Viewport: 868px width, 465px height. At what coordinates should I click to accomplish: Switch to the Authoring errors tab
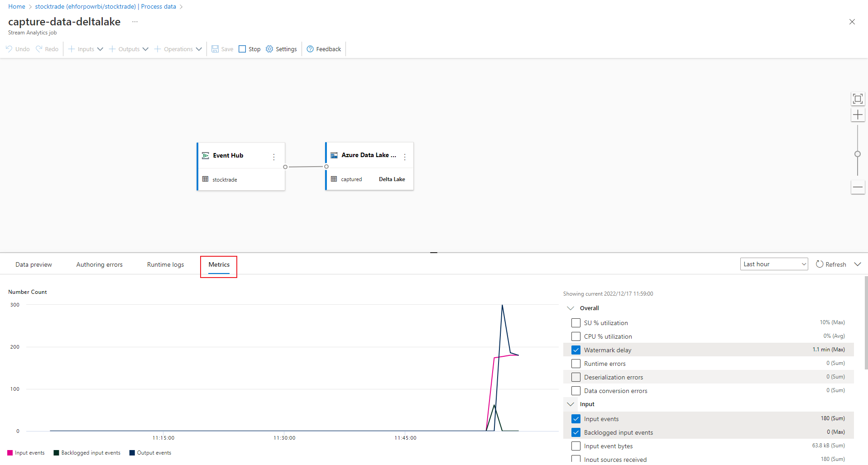(99, 264)
